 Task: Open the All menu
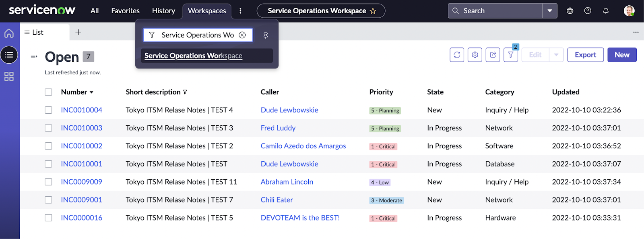(x=95, y=11)
